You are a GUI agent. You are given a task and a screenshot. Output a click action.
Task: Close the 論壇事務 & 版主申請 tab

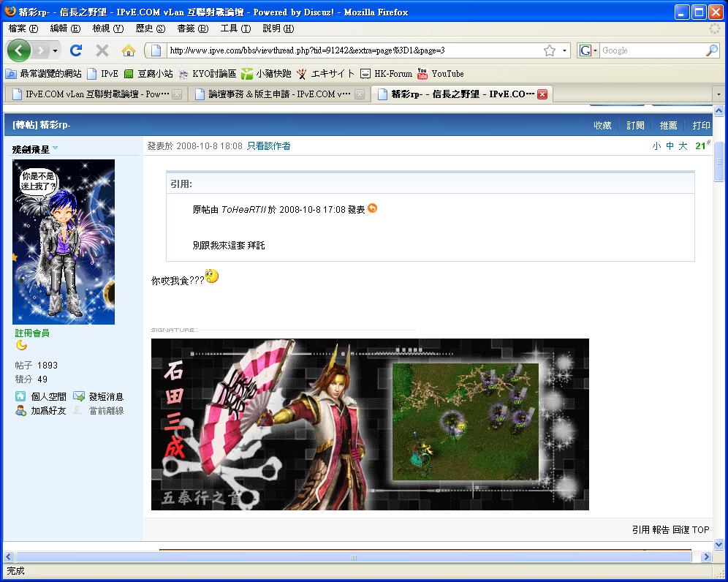pyautogui.click(x=360, y=94)
